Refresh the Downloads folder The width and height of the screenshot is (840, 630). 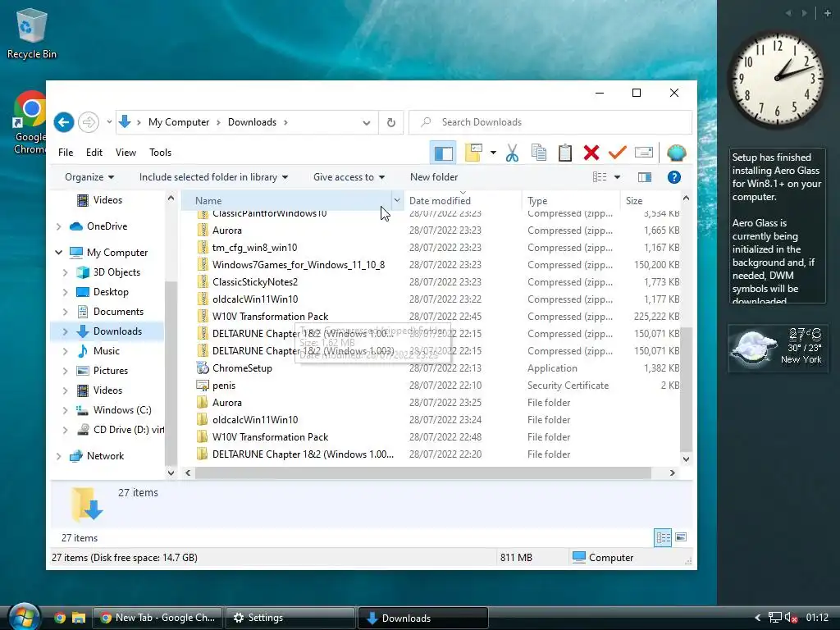(391, 122)
